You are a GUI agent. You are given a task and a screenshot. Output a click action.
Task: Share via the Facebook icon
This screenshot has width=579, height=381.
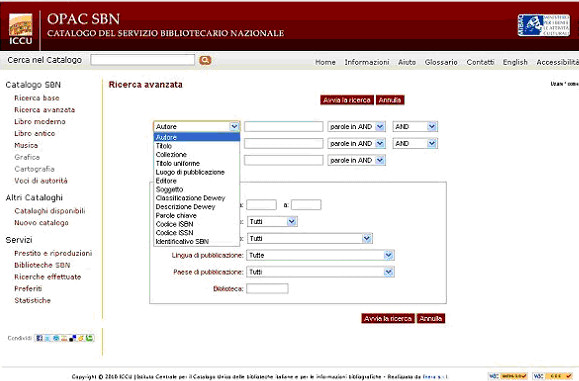pos(40,338)
